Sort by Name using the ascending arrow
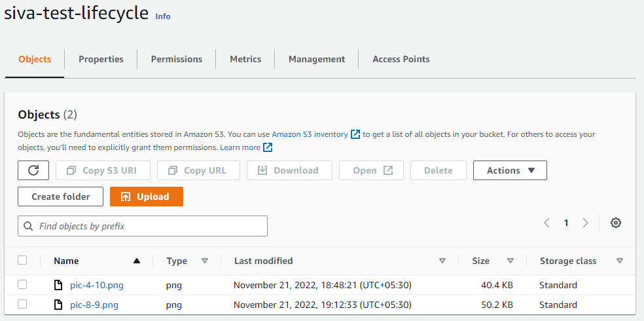Image resolution: width=644 pixels, height=321 pixels. [137, 261]
